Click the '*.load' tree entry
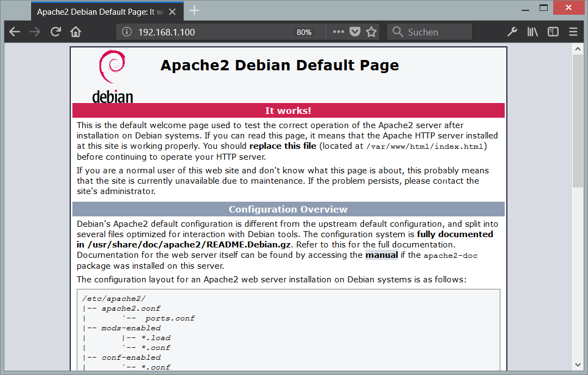The width and height of the screenshot is (588, 375). [156, 338]
